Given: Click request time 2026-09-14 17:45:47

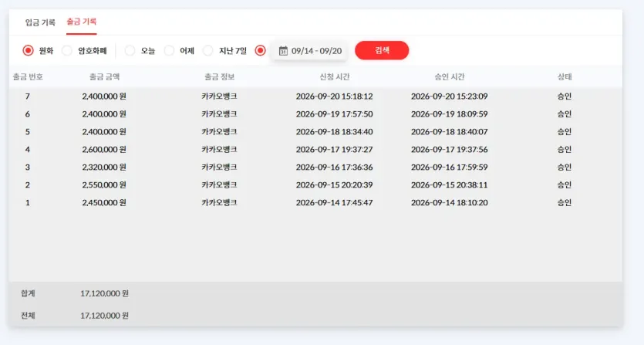Looking at the screenshot, I should tap(334, 202).
